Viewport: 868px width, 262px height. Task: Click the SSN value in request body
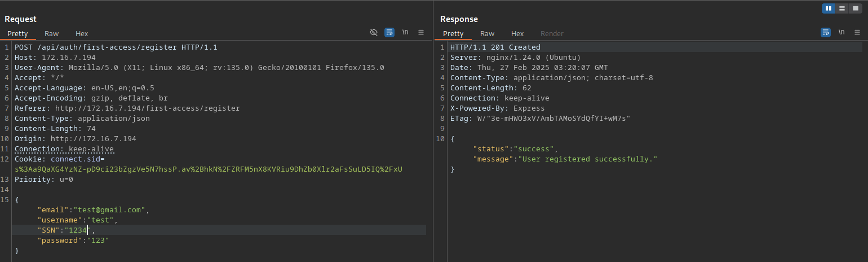click(x=78, y=230)
